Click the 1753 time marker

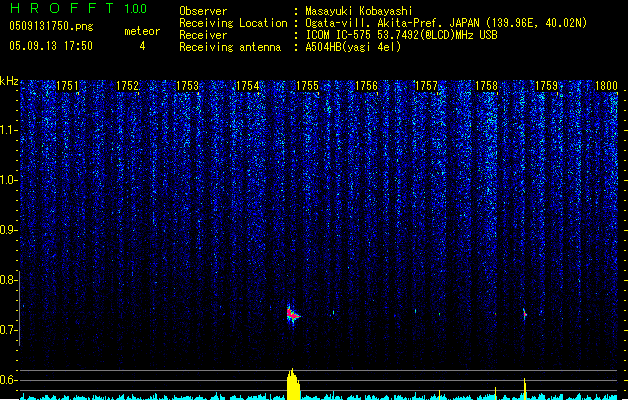coord(187,86)
